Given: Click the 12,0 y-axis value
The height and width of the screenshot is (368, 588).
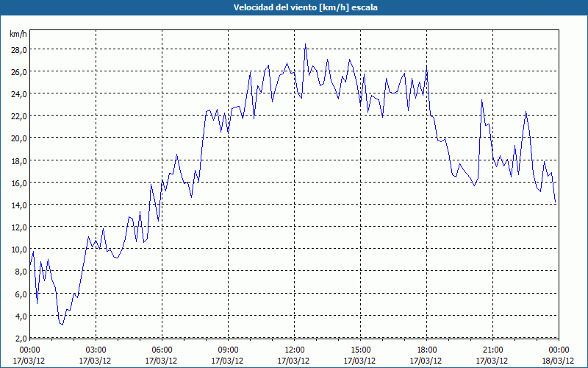Looking at the screenshot, I should point(18,227).
